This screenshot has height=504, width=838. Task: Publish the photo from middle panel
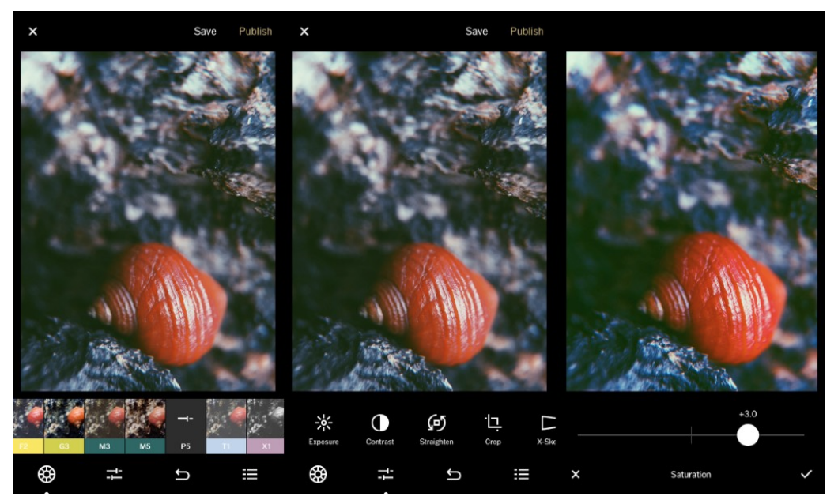[x=527, y=31]
